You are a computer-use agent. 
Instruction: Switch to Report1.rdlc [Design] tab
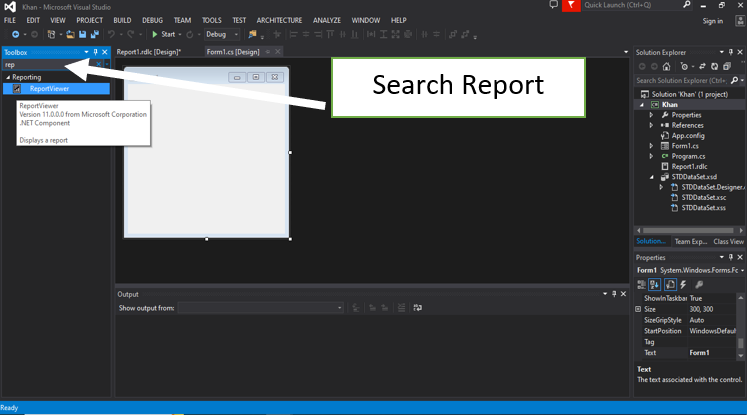149,52
